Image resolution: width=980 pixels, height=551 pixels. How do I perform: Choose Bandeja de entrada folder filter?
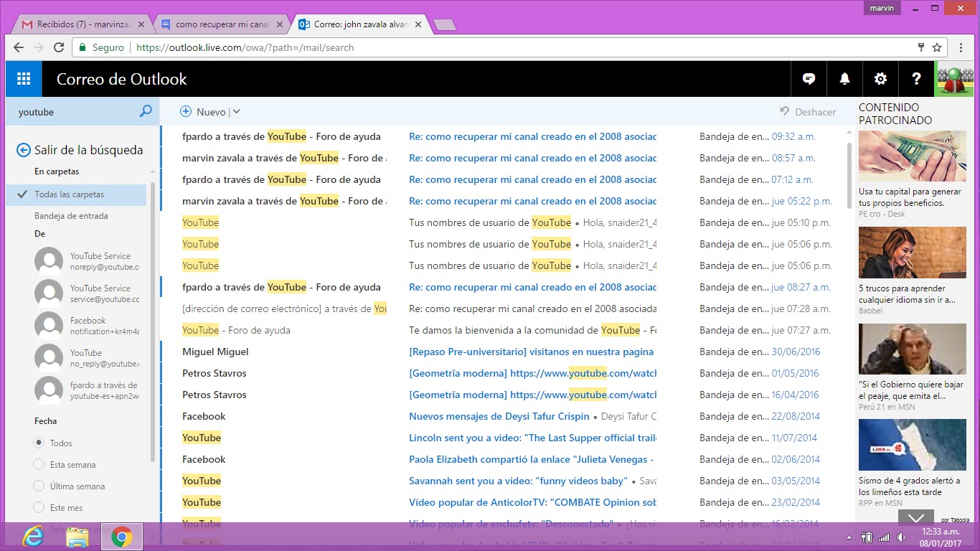pos(71,216)
